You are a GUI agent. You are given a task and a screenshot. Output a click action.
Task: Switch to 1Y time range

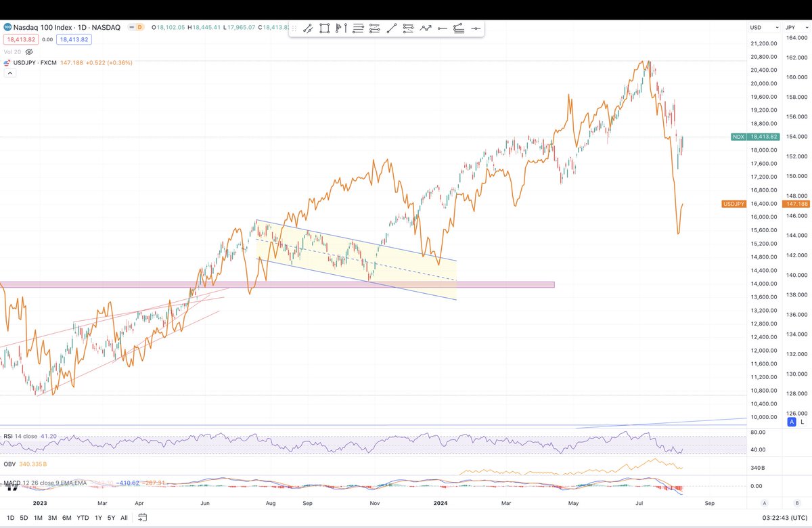tap(99, 518)
